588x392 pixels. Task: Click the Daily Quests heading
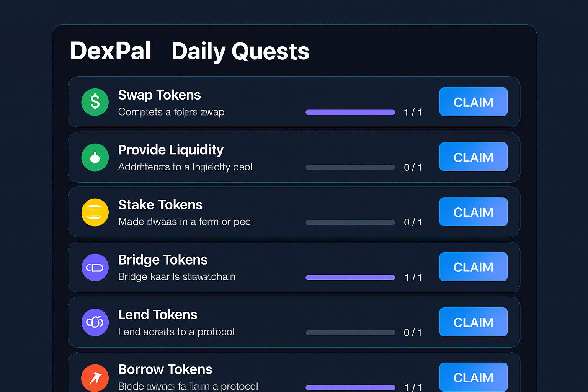click(240, 51)
